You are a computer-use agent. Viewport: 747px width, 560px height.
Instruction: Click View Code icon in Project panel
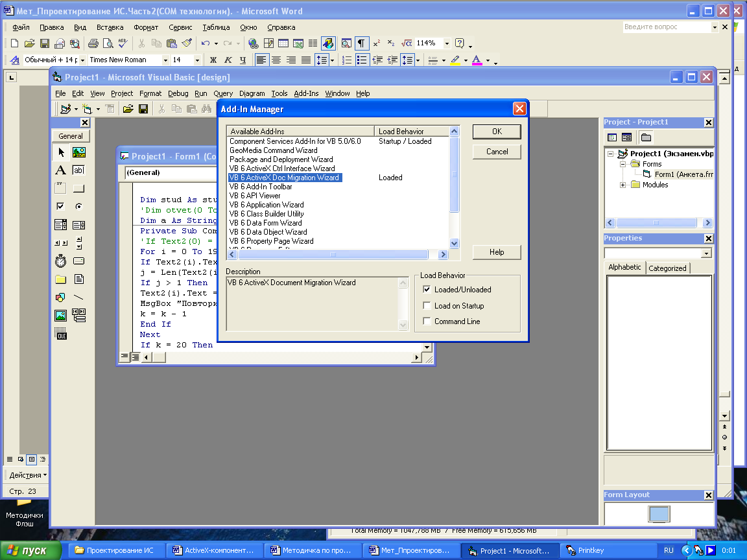(612, 137)
